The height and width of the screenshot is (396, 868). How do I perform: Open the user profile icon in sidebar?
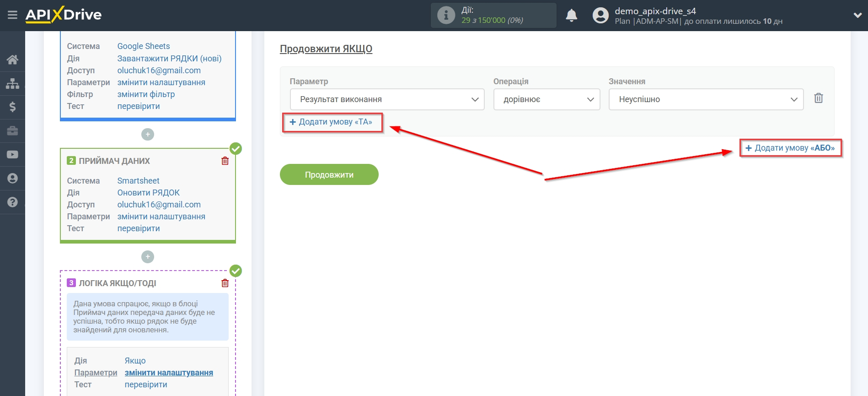[x=12, y=178]
